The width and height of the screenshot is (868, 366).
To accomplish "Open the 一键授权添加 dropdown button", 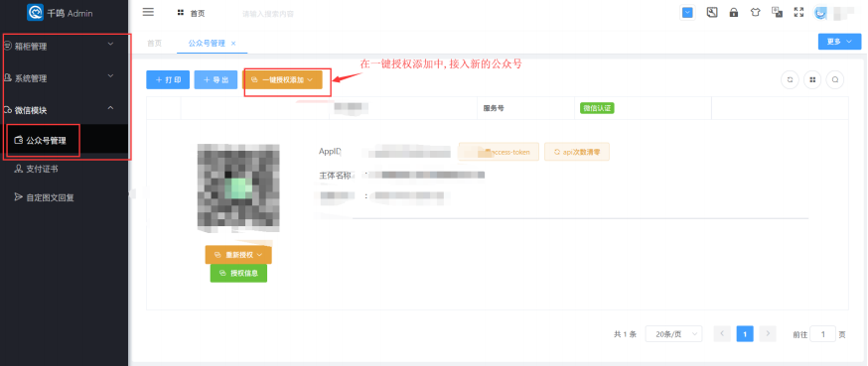I will click(x=282, y=79).
